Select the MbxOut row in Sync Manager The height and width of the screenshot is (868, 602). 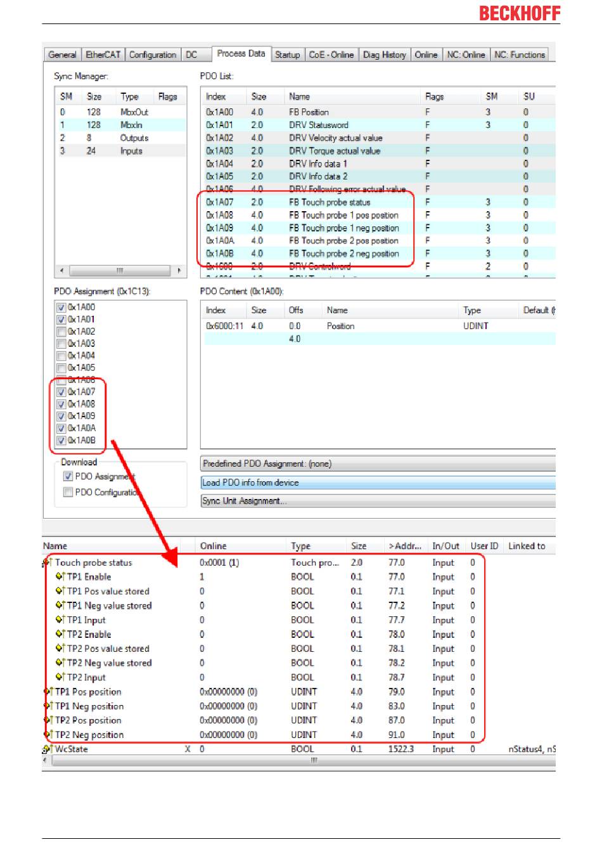point(121,112)
